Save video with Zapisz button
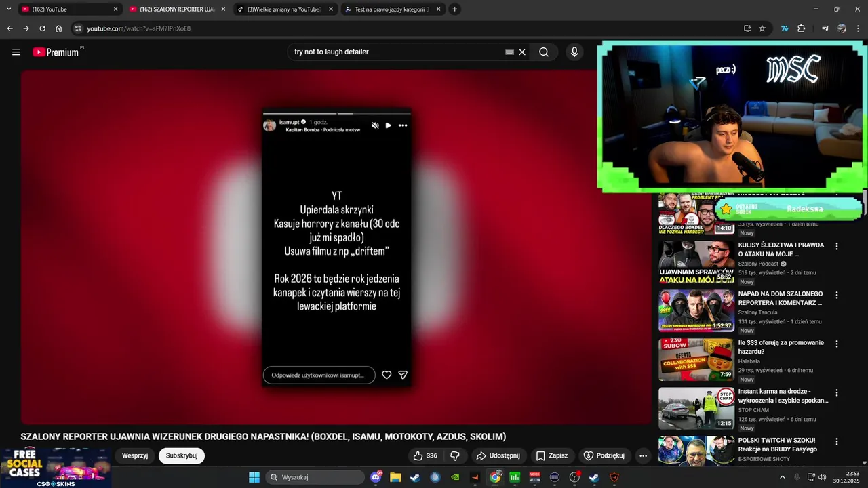 tap(553, 455)
